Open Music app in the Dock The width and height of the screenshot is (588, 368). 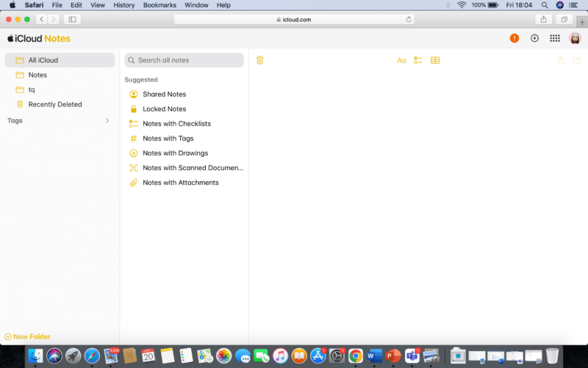[x=280, y=355]
